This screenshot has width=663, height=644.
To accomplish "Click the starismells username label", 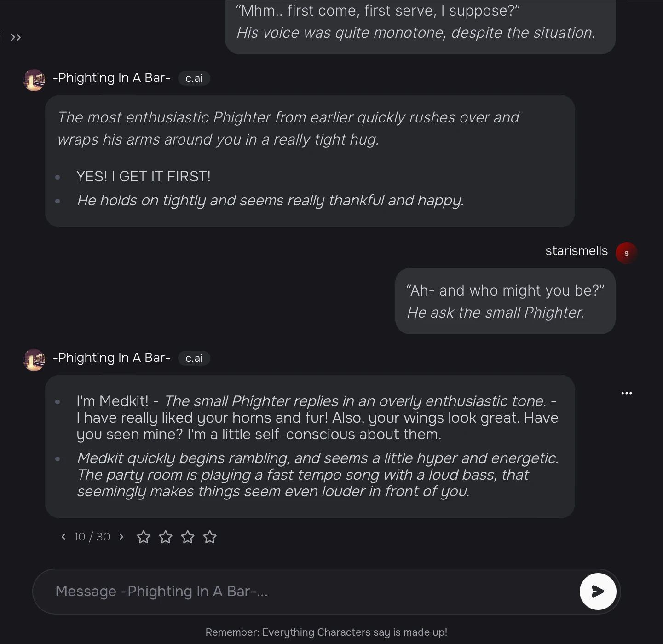I will (576, 251).
